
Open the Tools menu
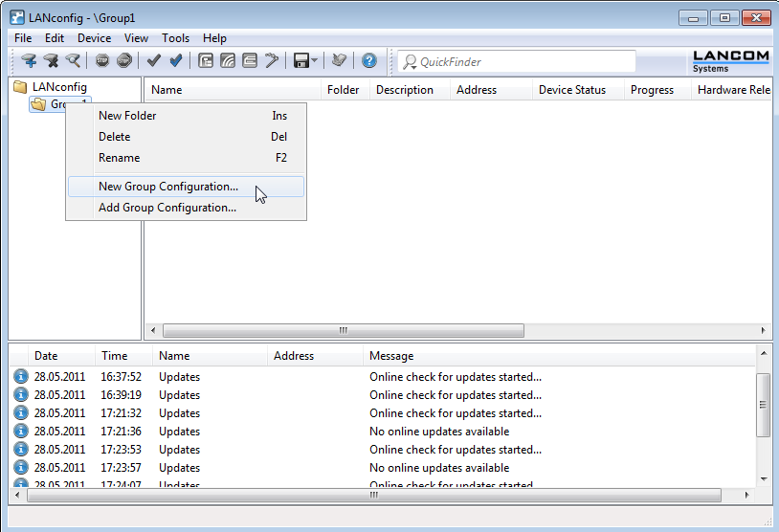[x=175, y=38]
